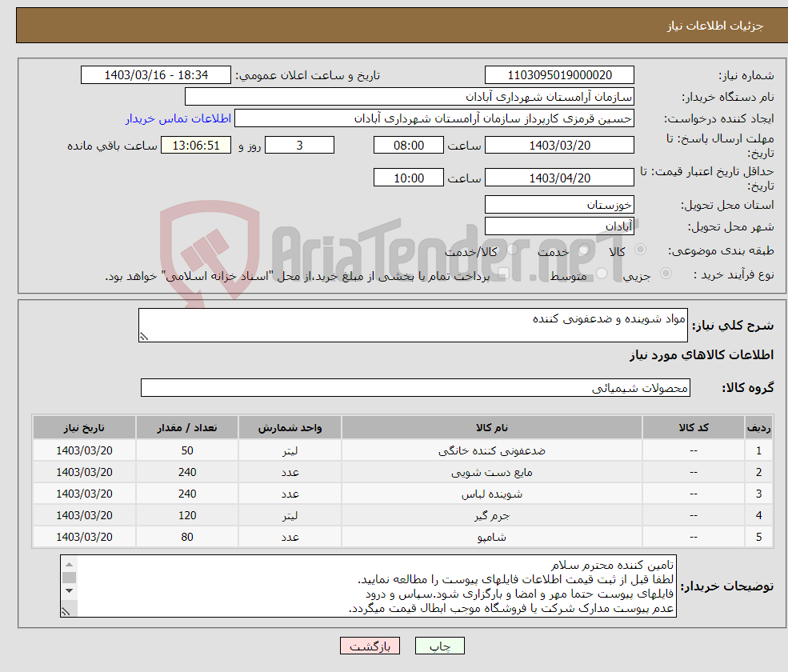Click the remaining days field showing 3
The height and width of the screenshot is (672, 788).
(x=299, y=146)
